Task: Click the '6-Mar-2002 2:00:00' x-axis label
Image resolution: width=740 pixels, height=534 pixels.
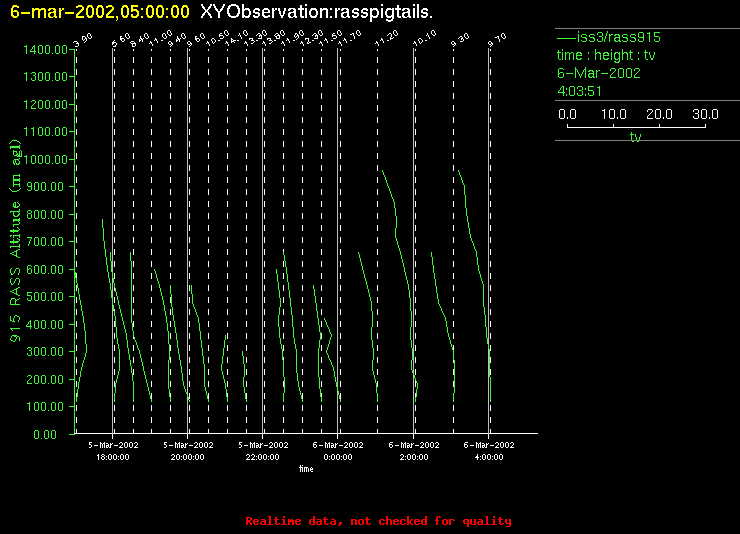Action: click(414, 451)
